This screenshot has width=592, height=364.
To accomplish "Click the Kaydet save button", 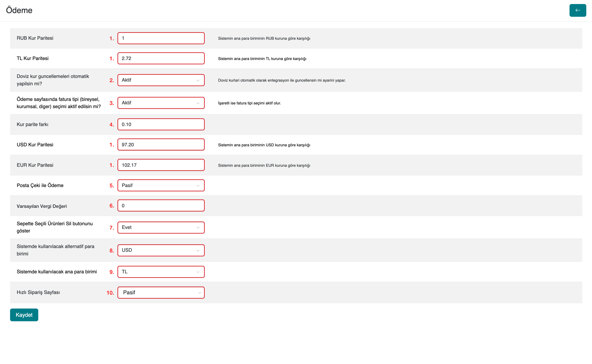I will click(24, 315).
